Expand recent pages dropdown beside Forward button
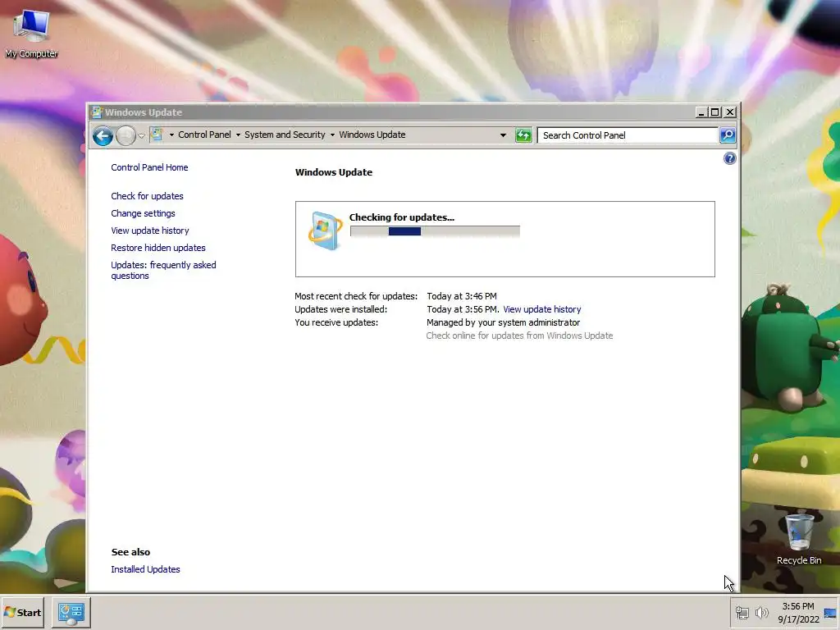This screenshot has width=840, height=630. coord(141,135)
